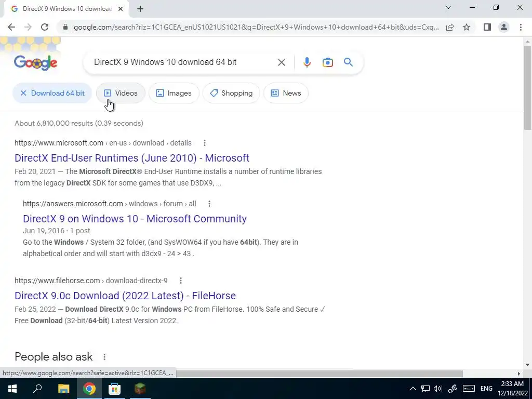Open the clock and date flyout
The height and width of the screenshot is (399, 532).
[513, 389]
